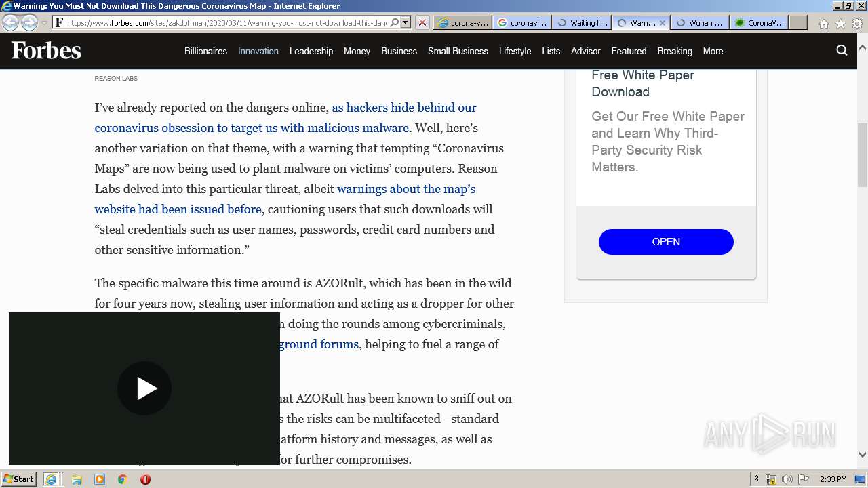Click the IE forward navigation button

pos(29,22)
